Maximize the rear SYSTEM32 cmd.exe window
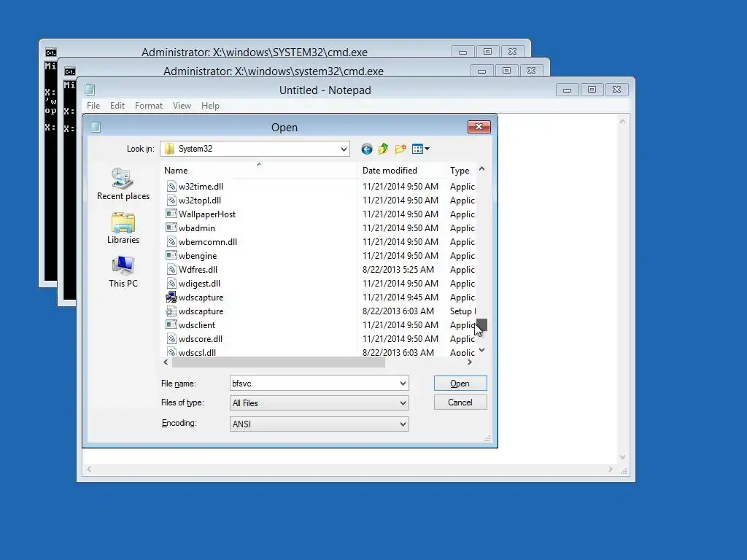The image size is (747, 560). point(487,52)
